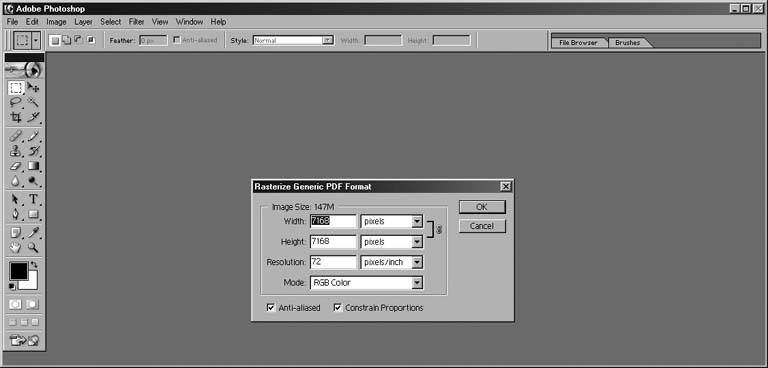Open the Height units dropdown
The width and height of the screenshot is (768, 368).
pyautogui.click(x=417, y=242)
